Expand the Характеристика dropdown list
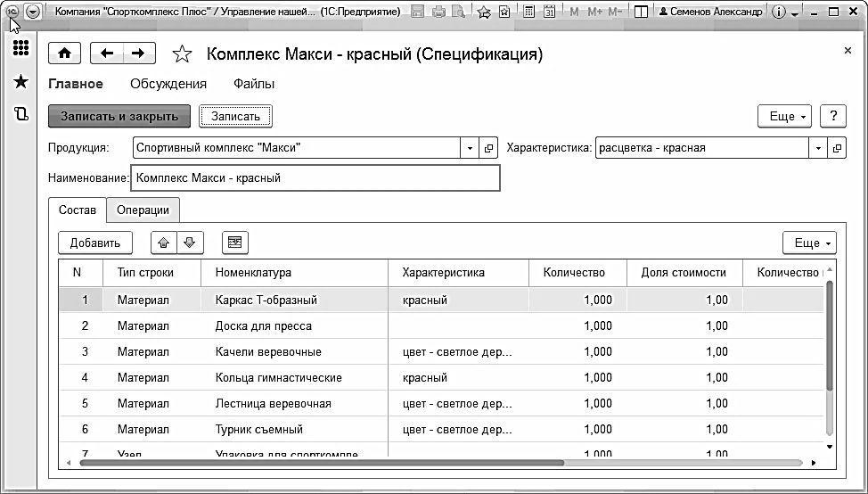 (818, 148)
